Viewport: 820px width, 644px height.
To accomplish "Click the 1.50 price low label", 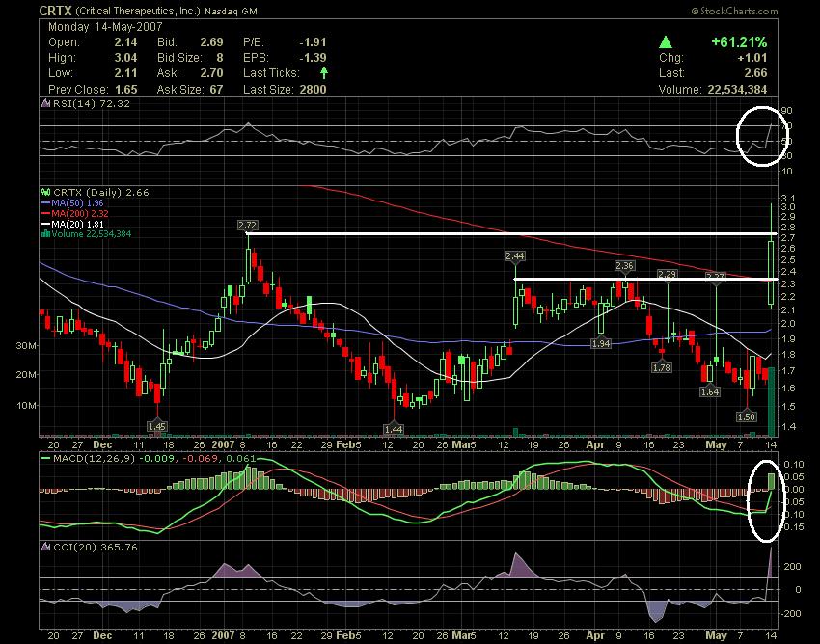I will click(x=747, y=416).
